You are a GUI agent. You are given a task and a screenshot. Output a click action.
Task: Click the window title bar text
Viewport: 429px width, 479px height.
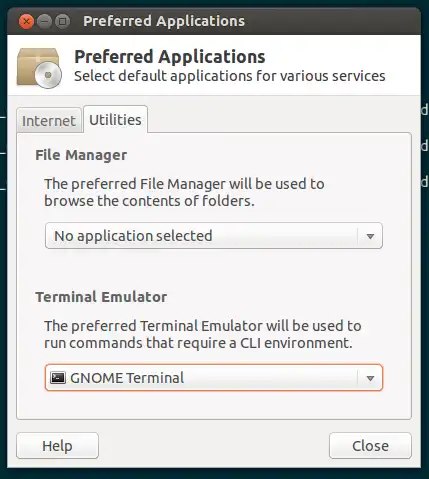click(x=164, y=21)
